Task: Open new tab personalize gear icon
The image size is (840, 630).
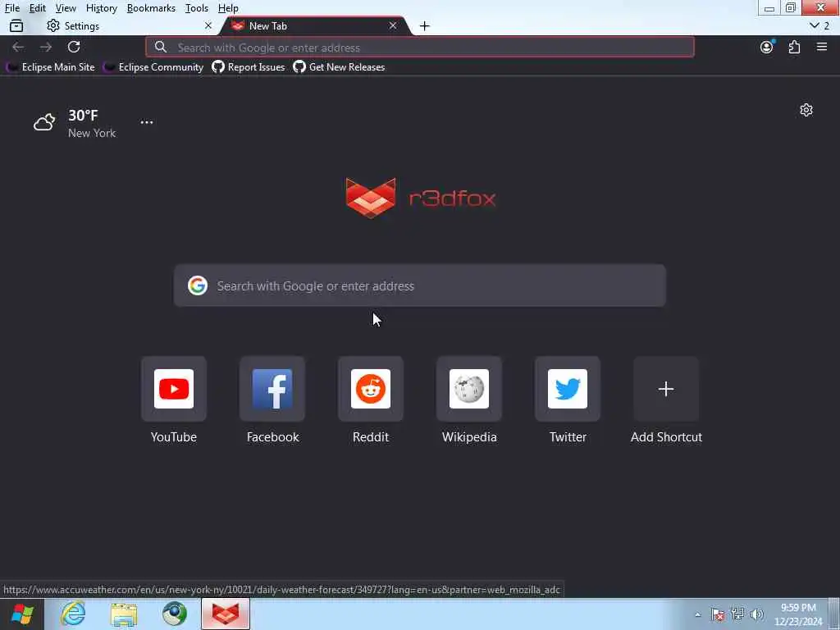Action: (x=806, y=110)
